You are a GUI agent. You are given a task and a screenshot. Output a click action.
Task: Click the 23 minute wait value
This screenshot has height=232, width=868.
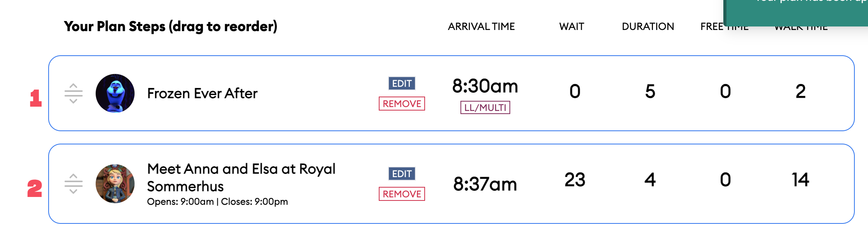click(575, 180)
